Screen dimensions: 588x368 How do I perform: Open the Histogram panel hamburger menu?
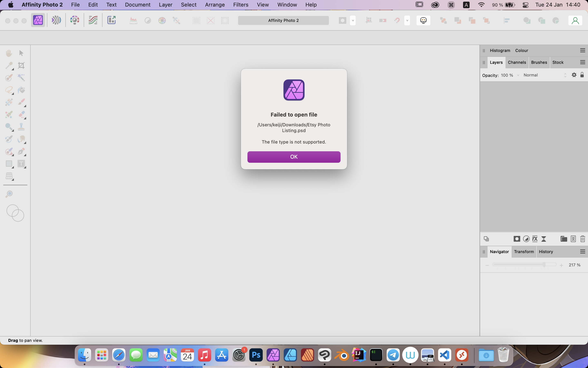[582, 50]
